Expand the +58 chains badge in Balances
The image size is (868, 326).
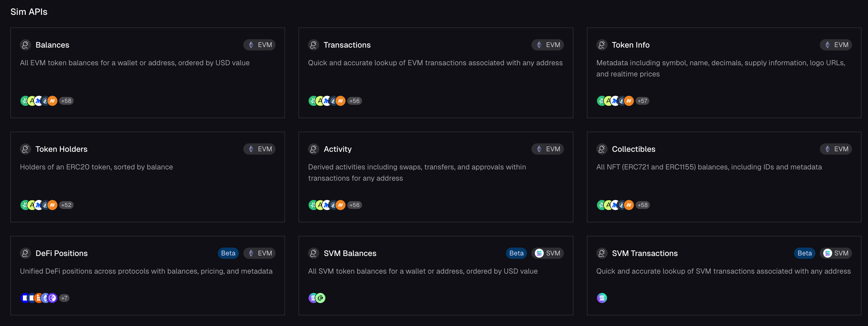click(66, 101)
